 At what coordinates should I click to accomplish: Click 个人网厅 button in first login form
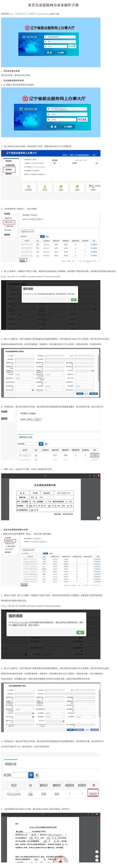(61, 52)
